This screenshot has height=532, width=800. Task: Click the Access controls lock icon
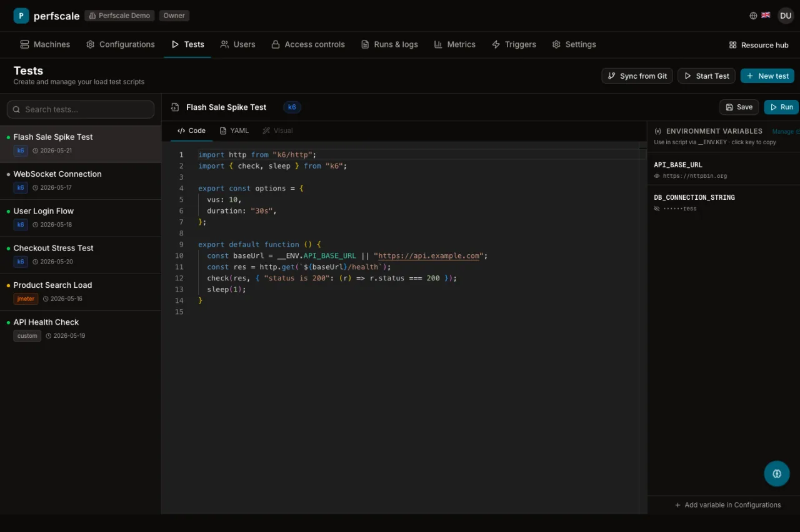(276, 44)
